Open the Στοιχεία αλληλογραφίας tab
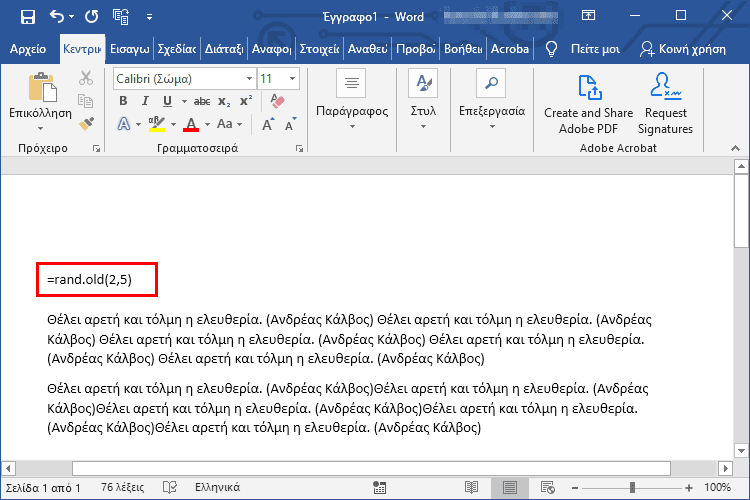 coord(319,49)
